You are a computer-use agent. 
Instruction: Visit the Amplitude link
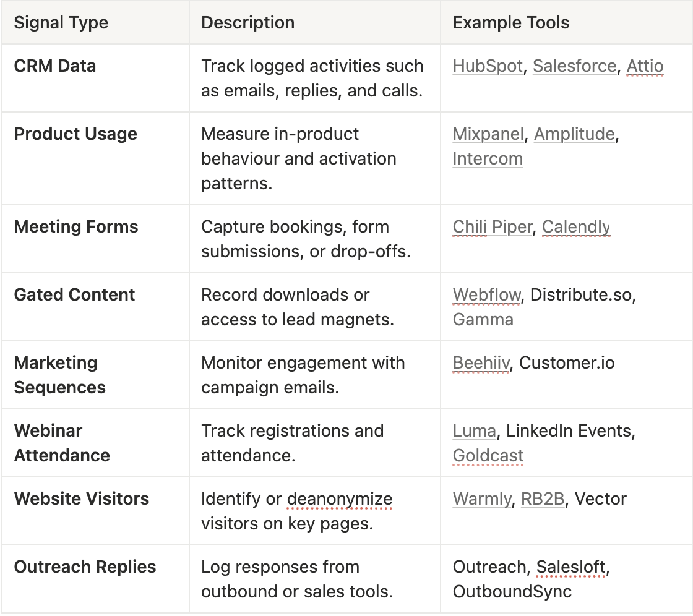click(x=574, y=134)
